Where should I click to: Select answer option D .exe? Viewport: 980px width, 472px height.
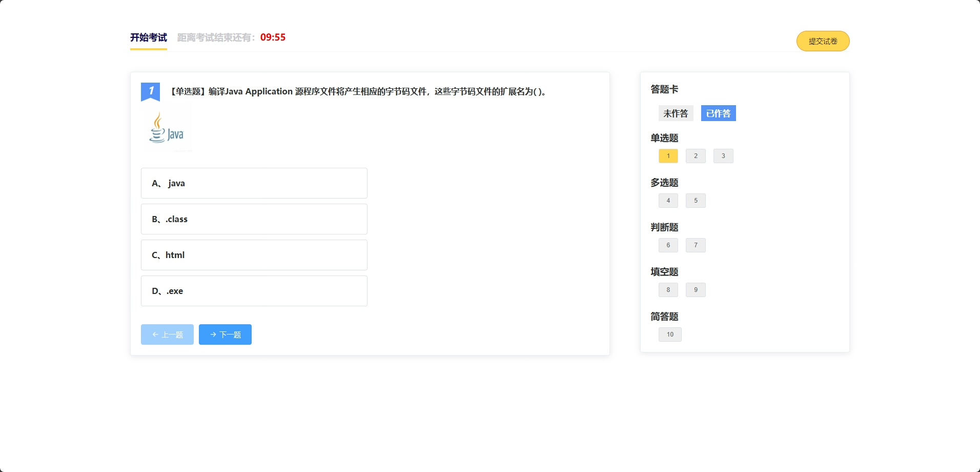pyautogui.click(x=254, y=291)
